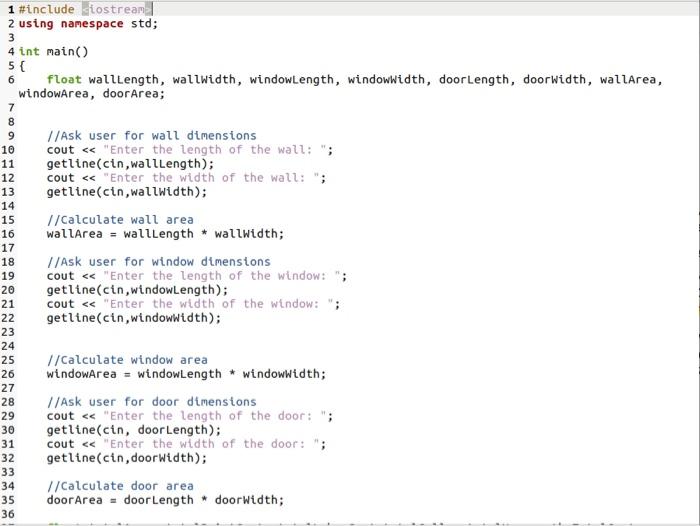Click comment '//Calculate window area'
This screenshot has width=700, height=526.
click(x=127, y=359)
